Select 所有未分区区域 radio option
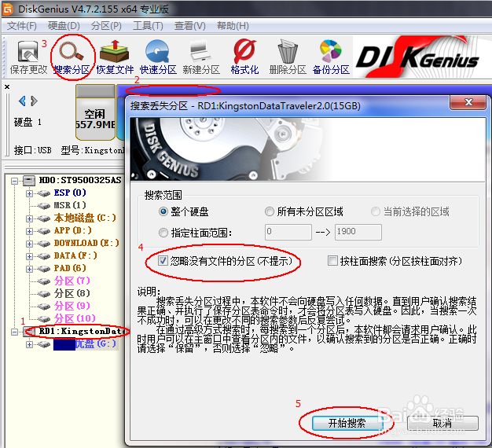The width and height of the screenshot is (492, 448). [270, 211]
